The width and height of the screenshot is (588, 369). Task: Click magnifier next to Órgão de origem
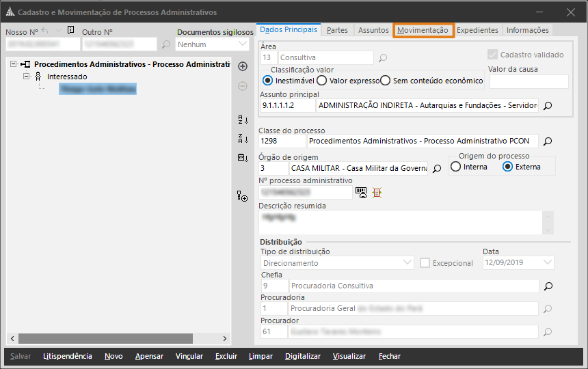[x=437, y=168]
